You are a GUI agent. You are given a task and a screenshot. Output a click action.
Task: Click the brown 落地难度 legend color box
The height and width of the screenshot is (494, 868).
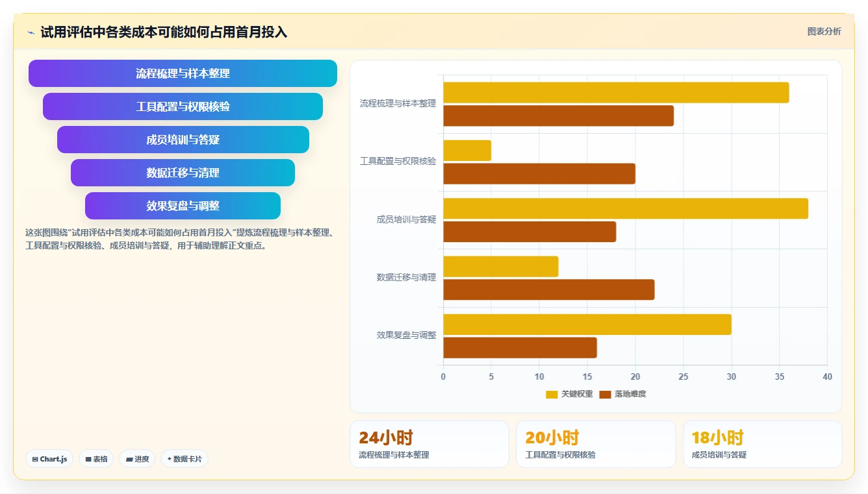[x=605, y=394]
